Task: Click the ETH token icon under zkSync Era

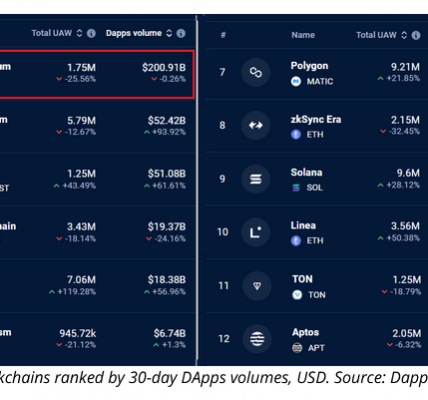Action: click(x=296, y=135)
